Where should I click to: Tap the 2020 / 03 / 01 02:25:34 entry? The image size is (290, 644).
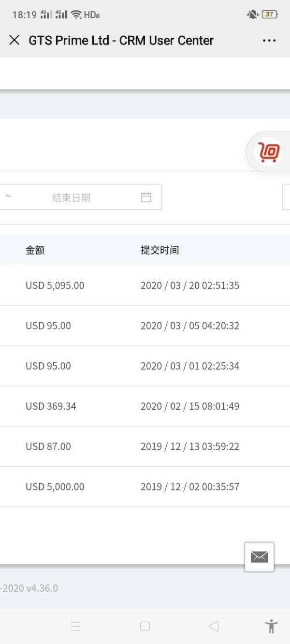coord(190,366)
